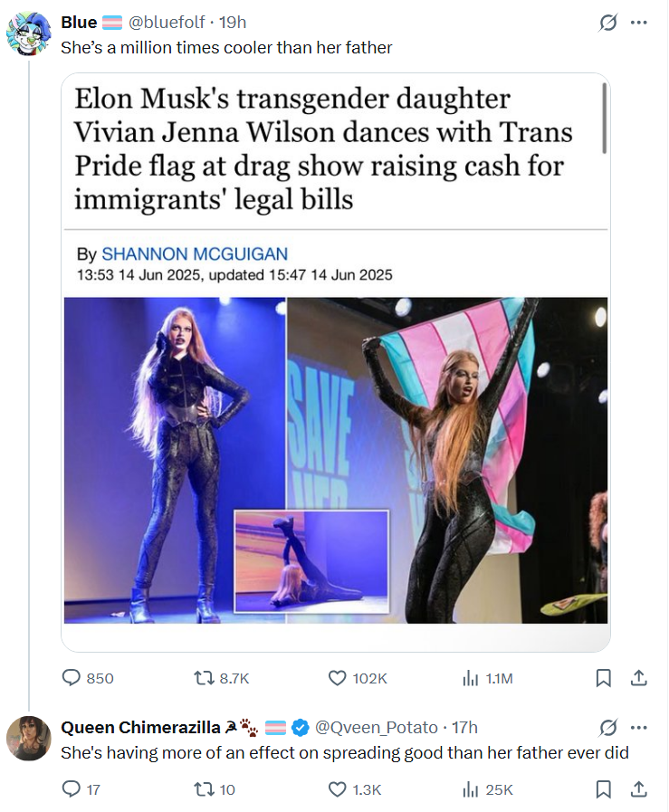Reply to Queen Chimerazilla's post
The width and height of the screenshot is (669, 812).
tap(72, 789)
